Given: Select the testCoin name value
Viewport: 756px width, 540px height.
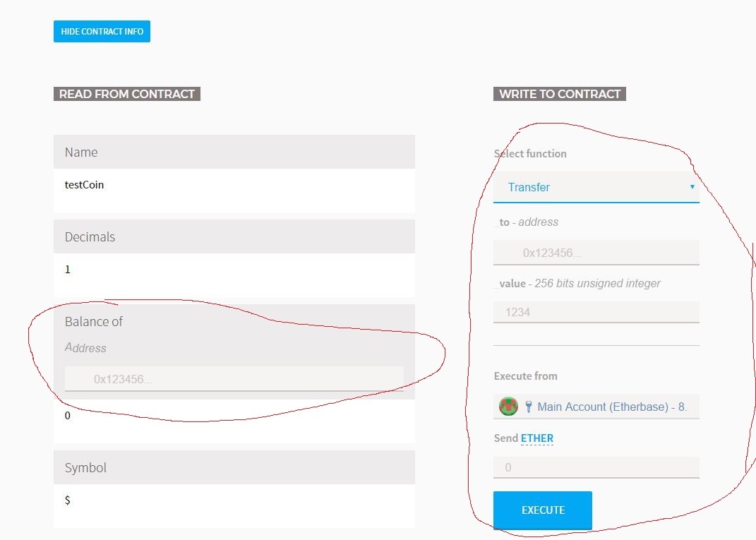Looking at the screenshot, I should (x=84, y=185).
